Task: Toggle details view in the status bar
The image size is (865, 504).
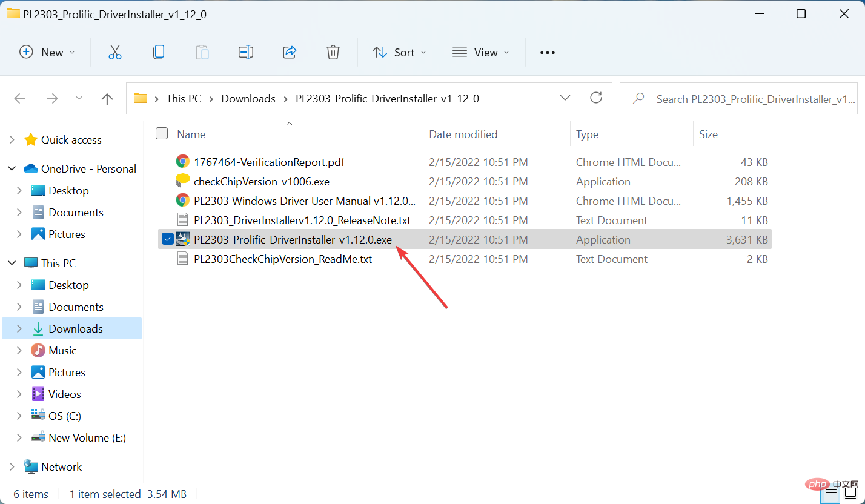Action: pyautogui.click(x=831, y=494)
